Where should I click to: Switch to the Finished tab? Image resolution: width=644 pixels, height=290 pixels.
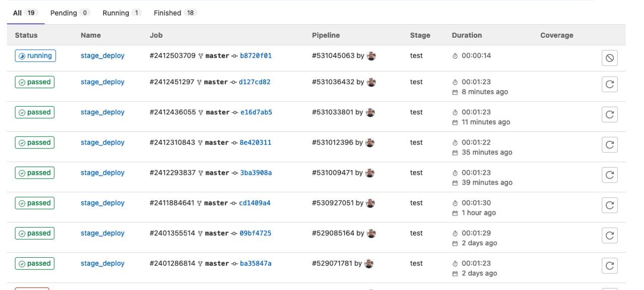pyautogui.click(x=176, y=13)
